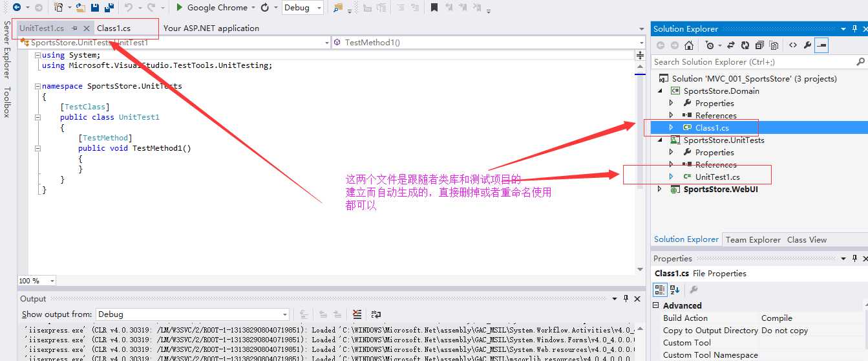This screenshot has height=361, width=868.
Task: Toggle Preview Selected Items in Solution Explorer
Action: [821, 45]
